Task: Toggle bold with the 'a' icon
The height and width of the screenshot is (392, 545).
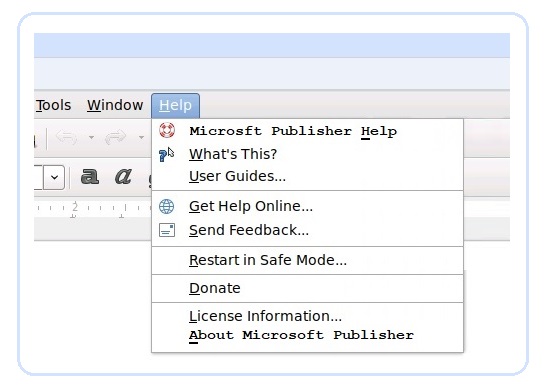Action: 90,176
